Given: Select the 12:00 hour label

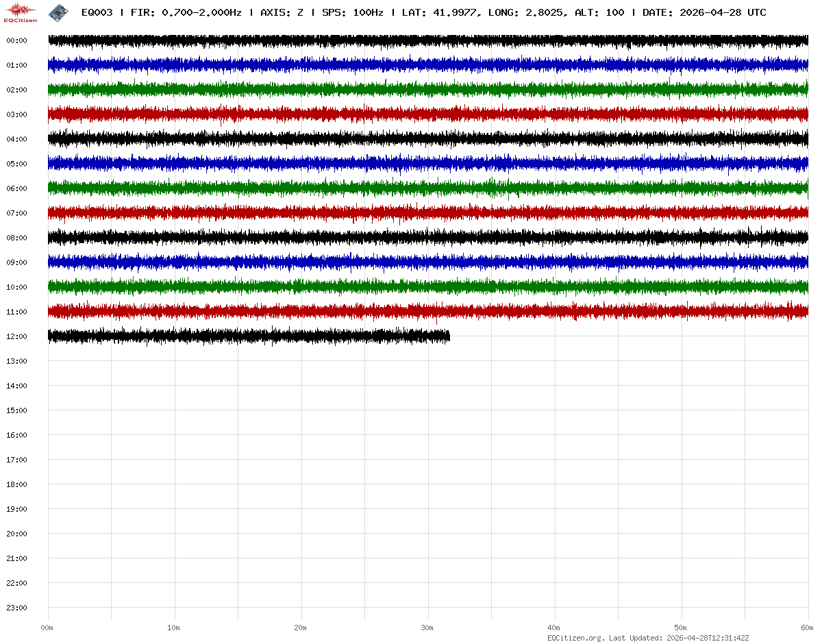Looking at the screenshot, I should 16,336.
